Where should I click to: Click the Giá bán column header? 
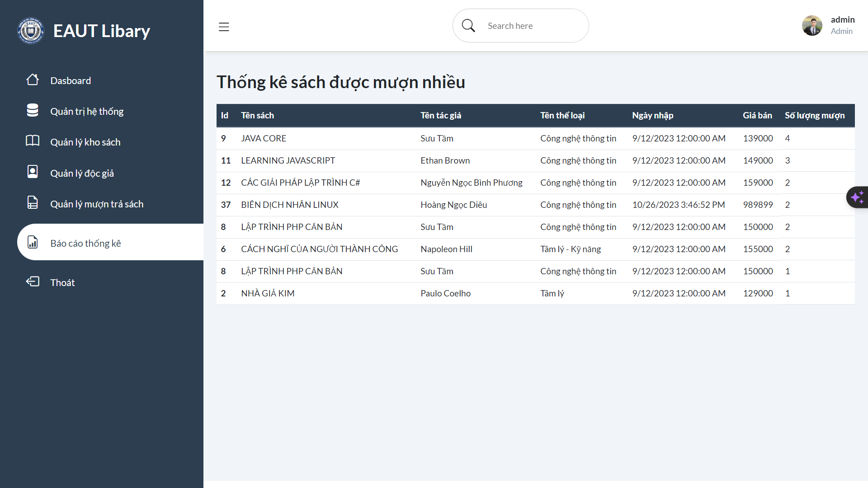pos(757,115)
